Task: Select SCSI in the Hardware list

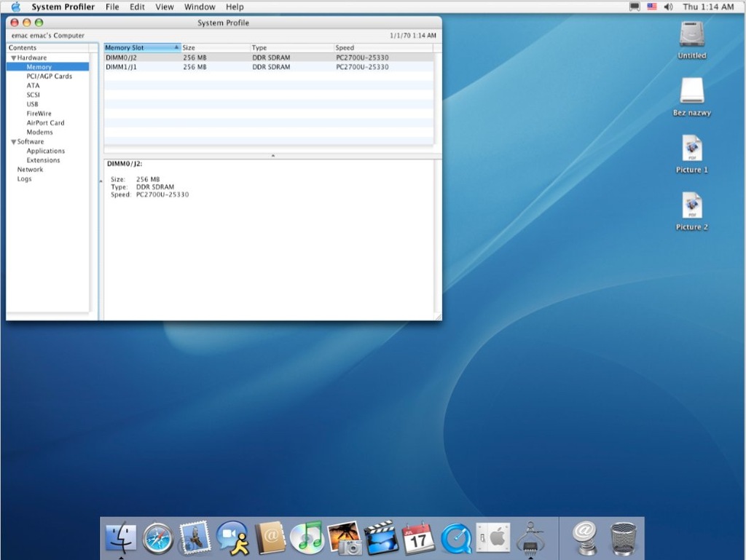Action: click(x=33, y=95)
